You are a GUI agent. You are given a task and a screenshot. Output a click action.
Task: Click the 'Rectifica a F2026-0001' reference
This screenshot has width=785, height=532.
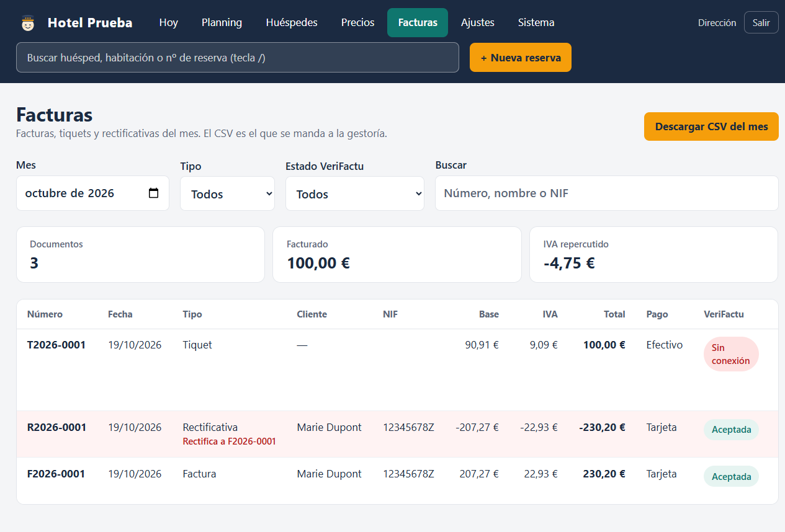click(x=230, y=441)
